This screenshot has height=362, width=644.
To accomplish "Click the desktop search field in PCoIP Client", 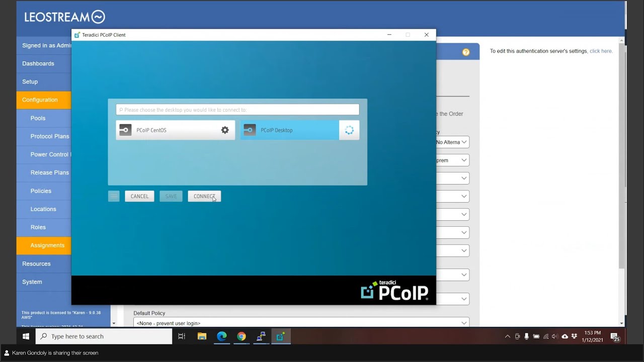I will click(237, 110).
